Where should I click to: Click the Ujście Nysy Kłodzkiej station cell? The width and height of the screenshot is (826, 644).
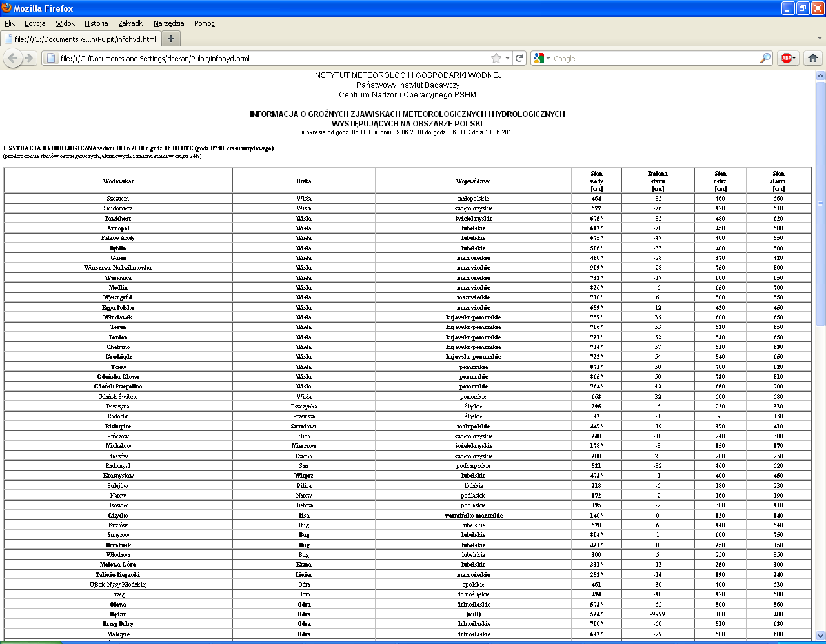coord(118,585)
